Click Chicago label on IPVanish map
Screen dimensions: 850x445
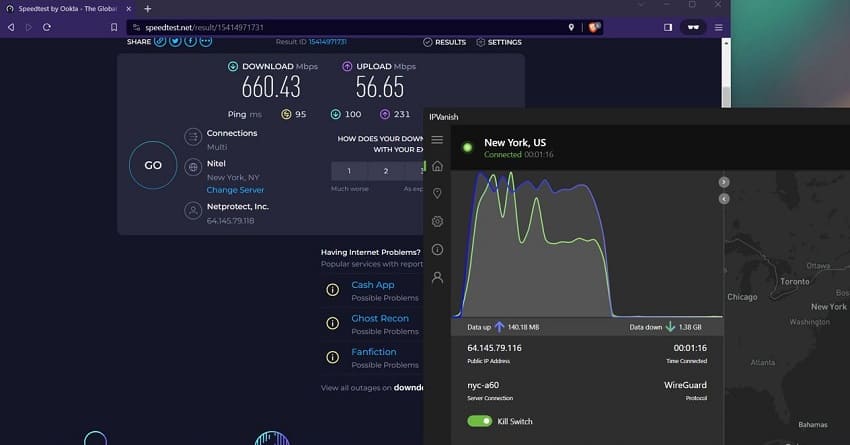(x=742, y=297)
